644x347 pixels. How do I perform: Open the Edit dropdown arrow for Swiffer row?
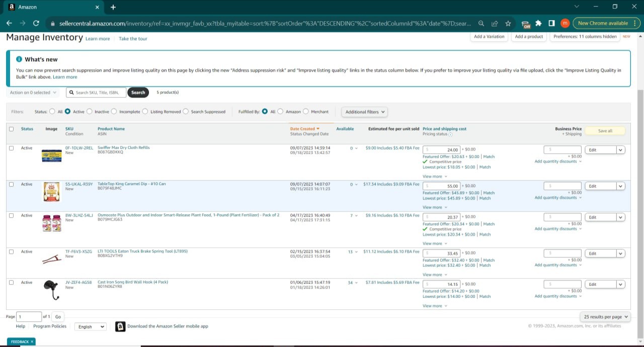[x=620, y=150]
